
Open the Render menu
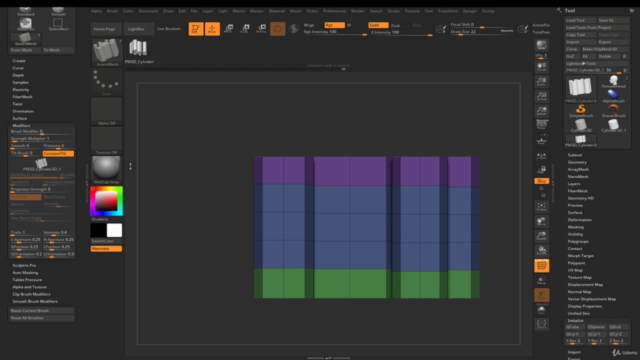(358, 11)
